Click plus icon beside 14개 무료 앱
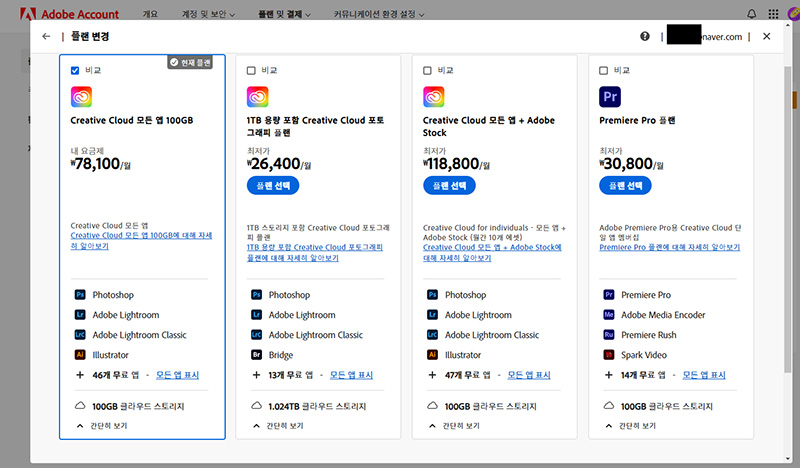 point(609,375)
